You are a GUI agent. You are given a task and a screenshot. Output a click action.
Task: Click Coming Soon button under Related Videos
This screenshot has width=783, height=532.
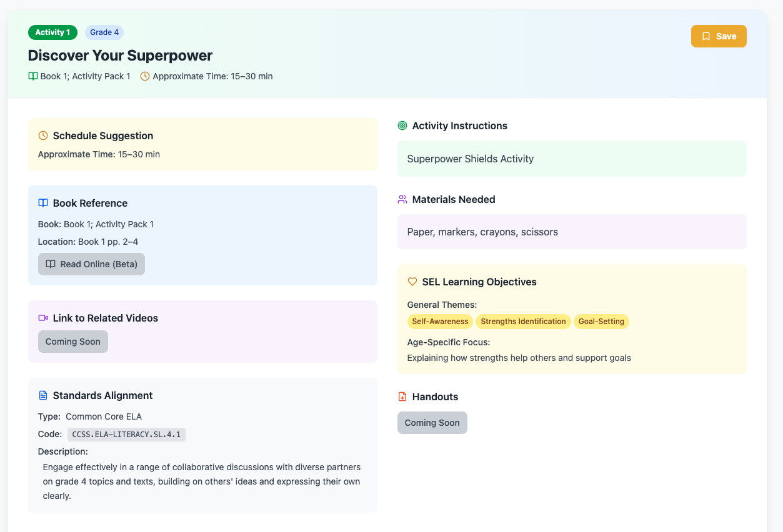coord(72,342)
